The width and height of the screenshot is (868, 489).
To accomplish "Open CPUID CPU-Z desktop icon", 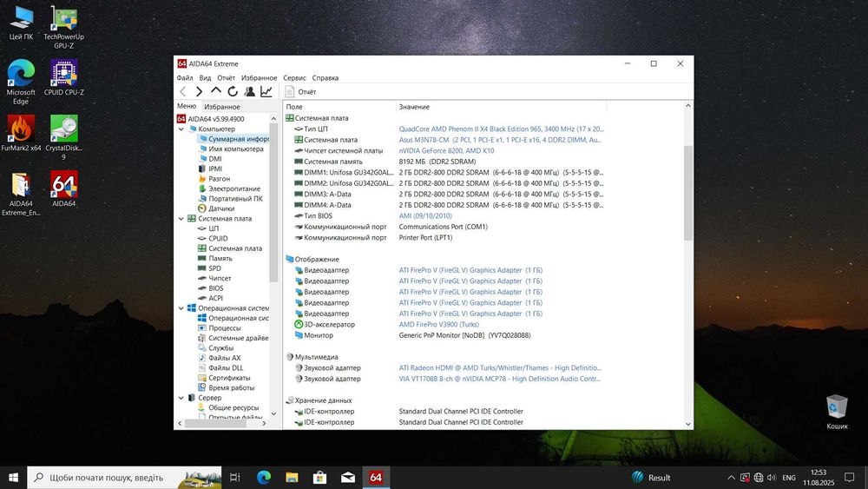I will click(63, 77).
